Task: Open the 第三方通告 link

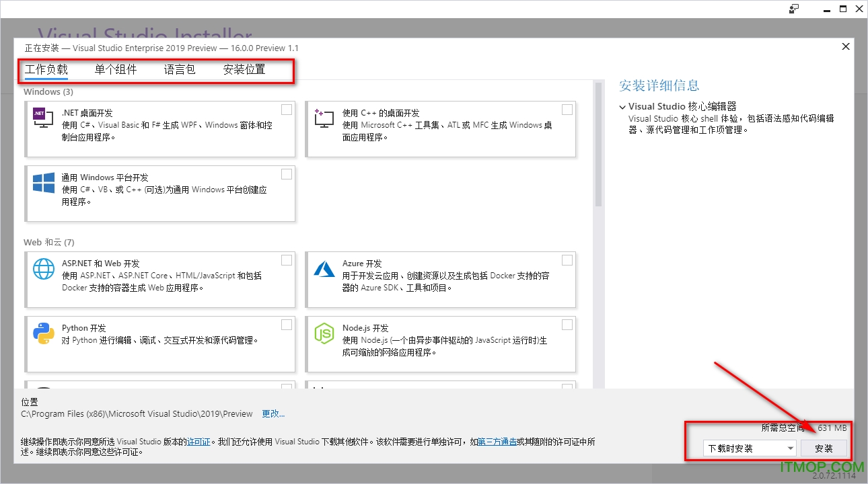Action: pos(497,442)
